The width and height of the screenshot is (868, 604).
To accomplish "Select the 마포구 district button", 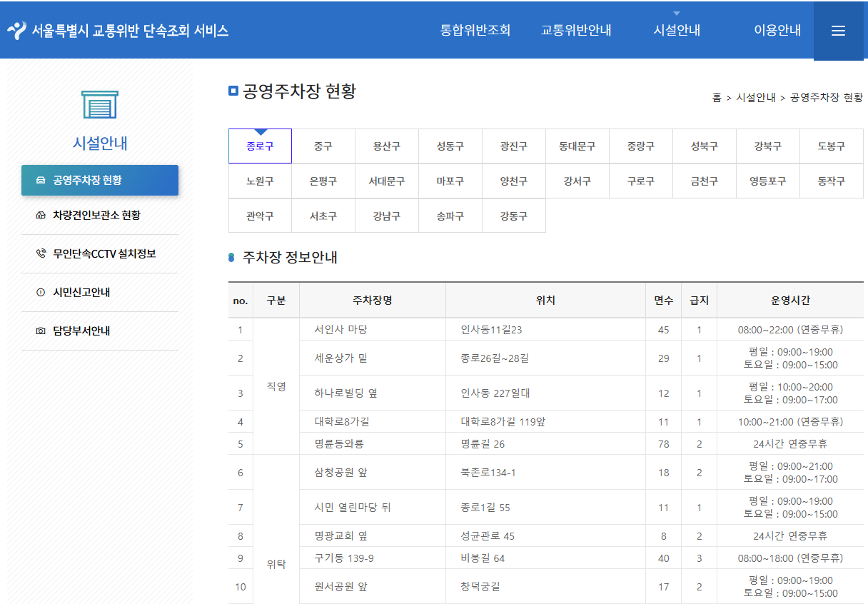I will coord(450,181).
